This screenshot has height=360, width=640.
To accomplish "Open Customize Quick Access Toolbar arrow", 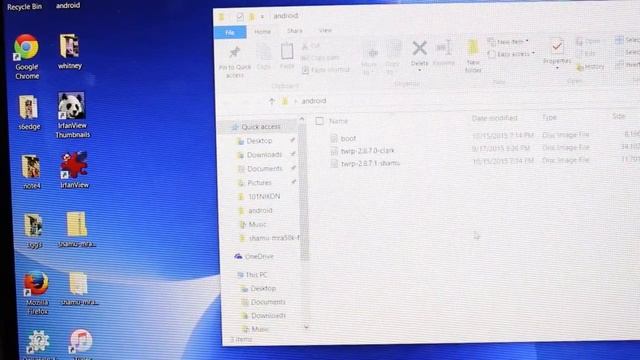I will point(262,16).
